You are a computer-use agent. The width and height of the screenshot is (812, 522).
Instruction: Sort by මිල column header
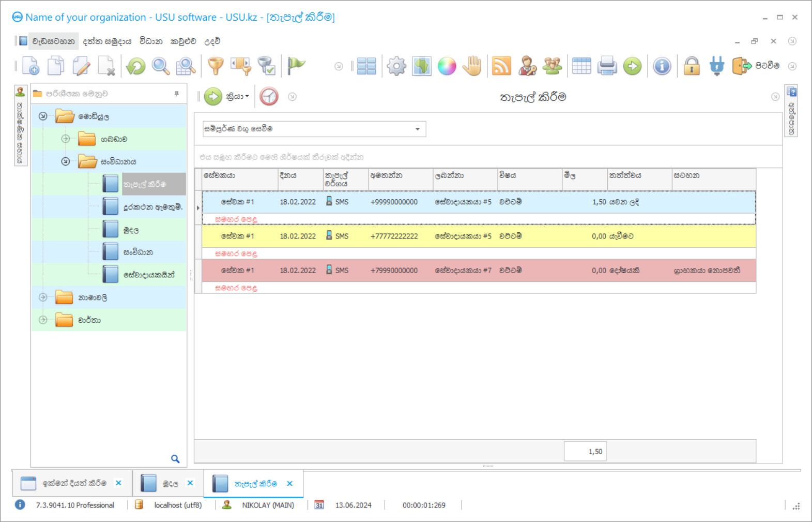click(585, 180)
